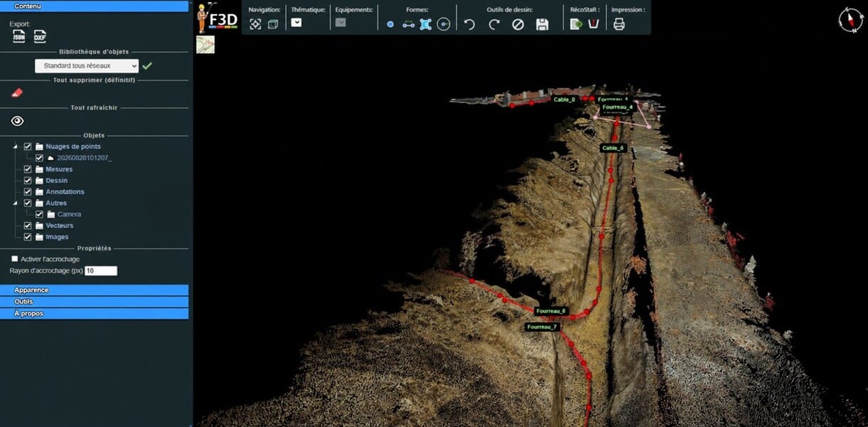
Task: Click the zoom-to-extent Navigation icon
Action: (255, 24)
